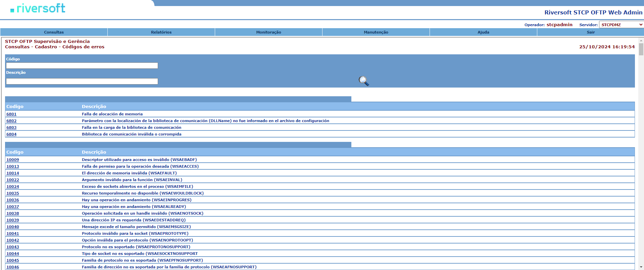Click the 'Riversoft STCP OFTP Web Admin' title
The width and height of the screenshot is (644, 270).
pyautogui.click(x=593, y=12)
